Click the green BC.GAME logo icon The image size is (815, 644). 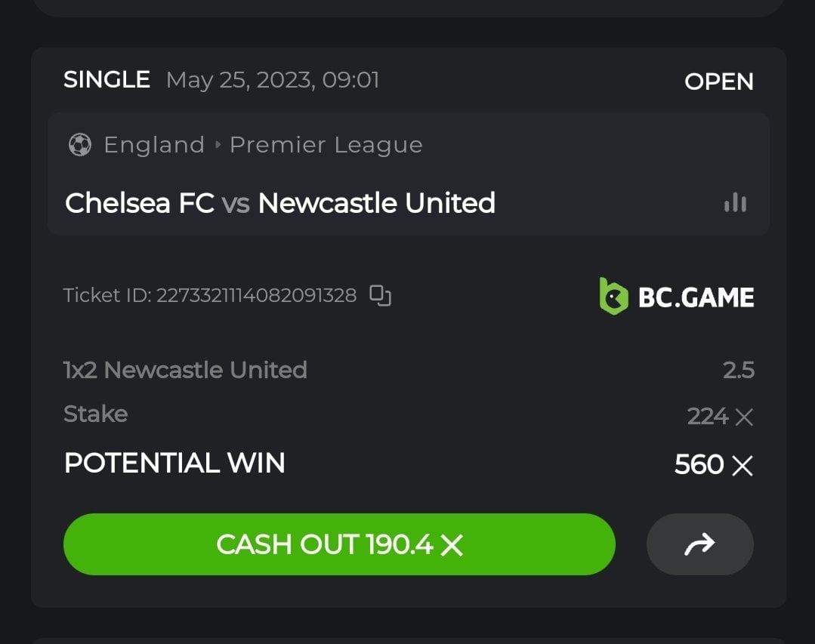[x=614, y=296]
